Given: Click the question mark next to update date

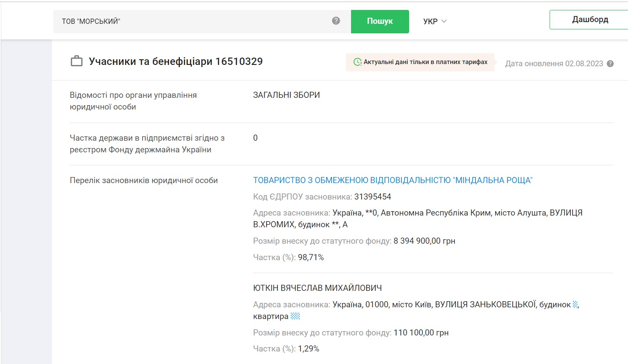Looking at the screenshot, I should click(610, 64).
